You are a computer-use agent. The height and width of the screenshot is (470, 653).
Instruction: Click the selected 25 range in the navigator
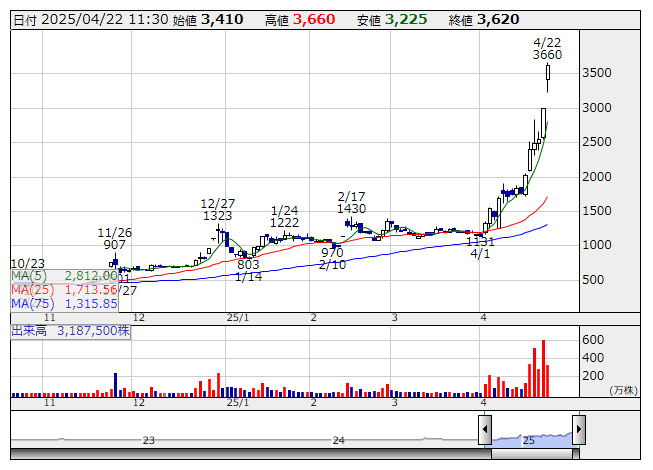pyautogui.click(x=529, y=439)
